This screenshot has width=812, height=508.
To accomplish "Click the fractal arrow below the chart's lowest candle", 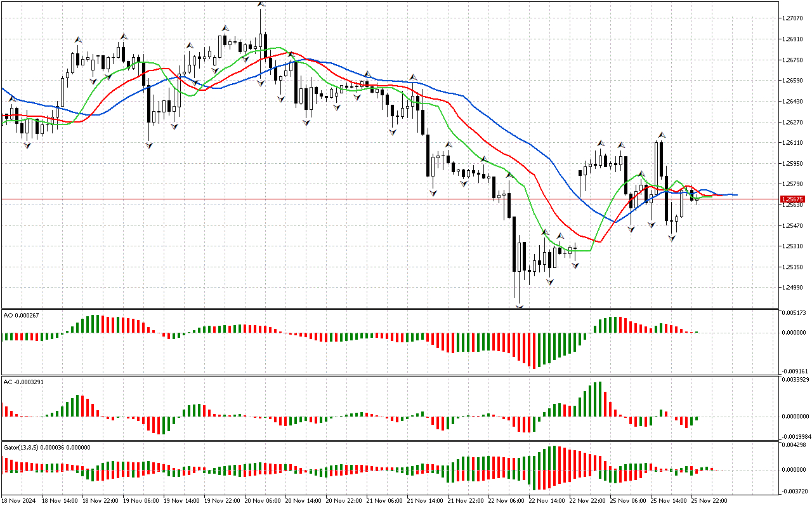I will pos(520,307).
